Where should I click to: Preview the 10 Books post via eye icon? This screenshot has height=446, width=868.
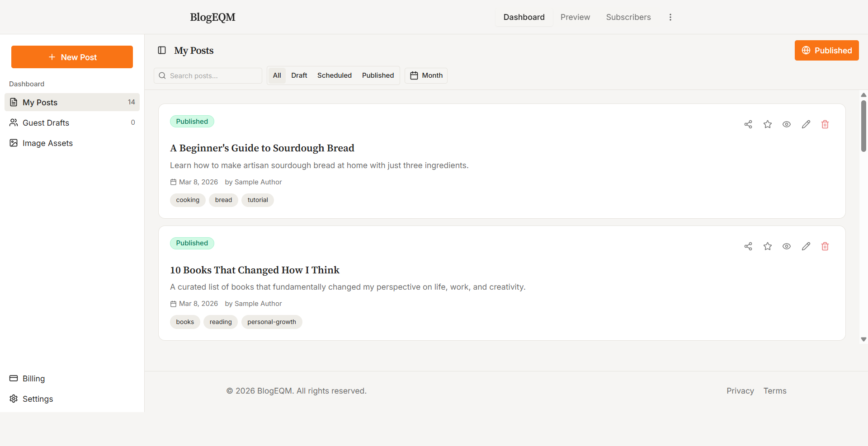[787, 246]
